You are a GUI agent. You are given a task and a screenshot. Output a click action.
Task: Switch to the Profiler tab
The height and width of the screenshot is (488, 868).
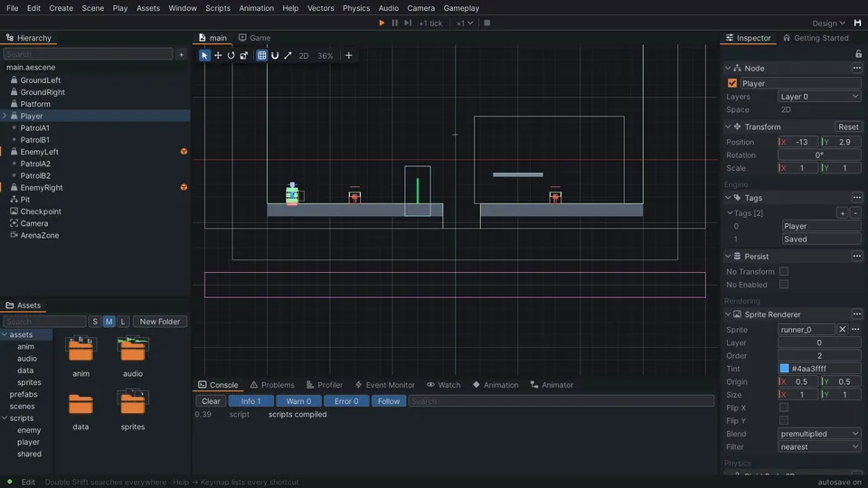325,385
